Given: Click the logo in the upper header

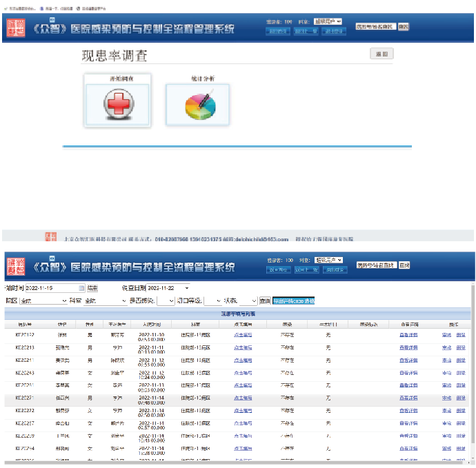Looking at the screenshot, I should coord(15,28).
